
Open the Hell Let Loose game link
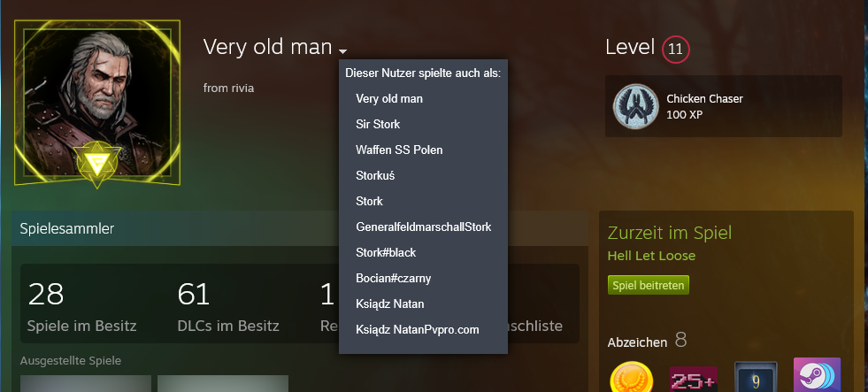[x=651, y=256]
